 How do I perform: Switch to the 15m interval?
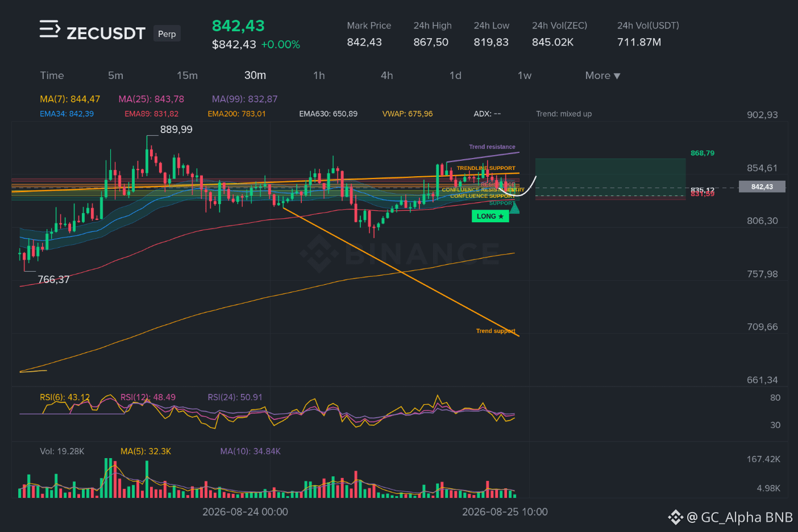point(187,76)
